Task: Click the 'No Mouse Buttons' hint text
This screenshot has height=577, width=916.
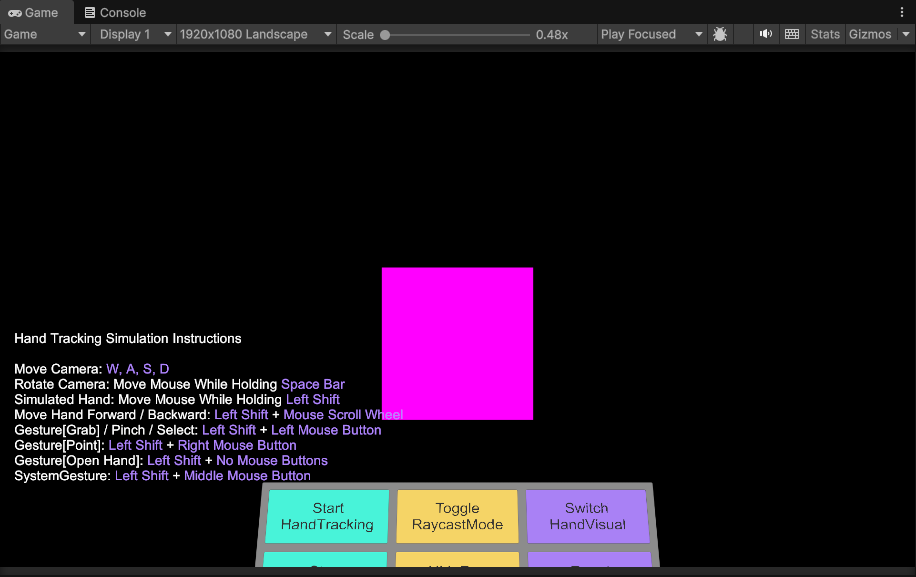Action: pos(272,460)
